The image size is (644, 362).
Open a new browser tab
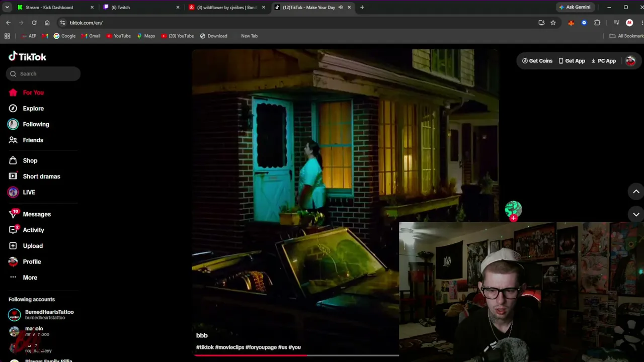[362, 8]
